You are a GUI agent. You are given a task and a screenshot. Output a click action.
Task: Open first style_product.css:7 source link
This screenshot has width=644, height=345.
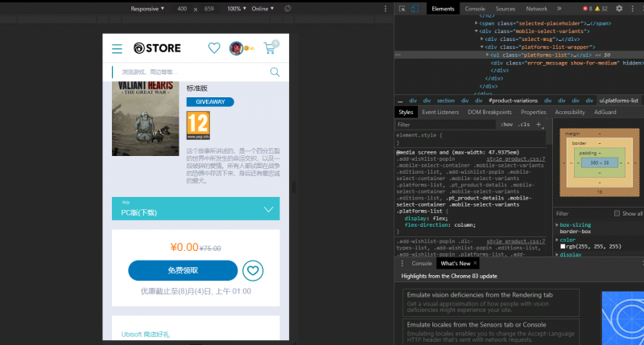515,158
